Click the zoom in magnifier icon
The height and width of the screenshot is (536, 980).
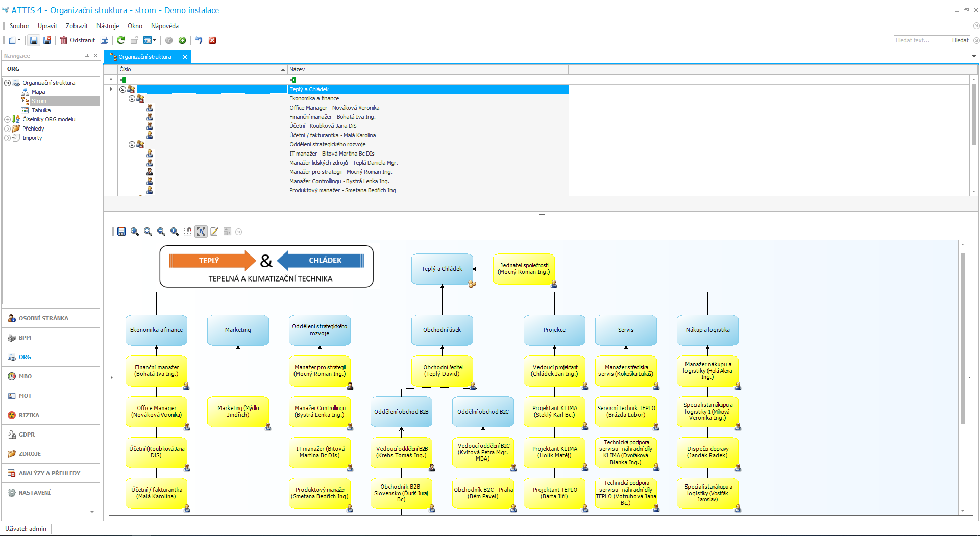tap(148, 232)
